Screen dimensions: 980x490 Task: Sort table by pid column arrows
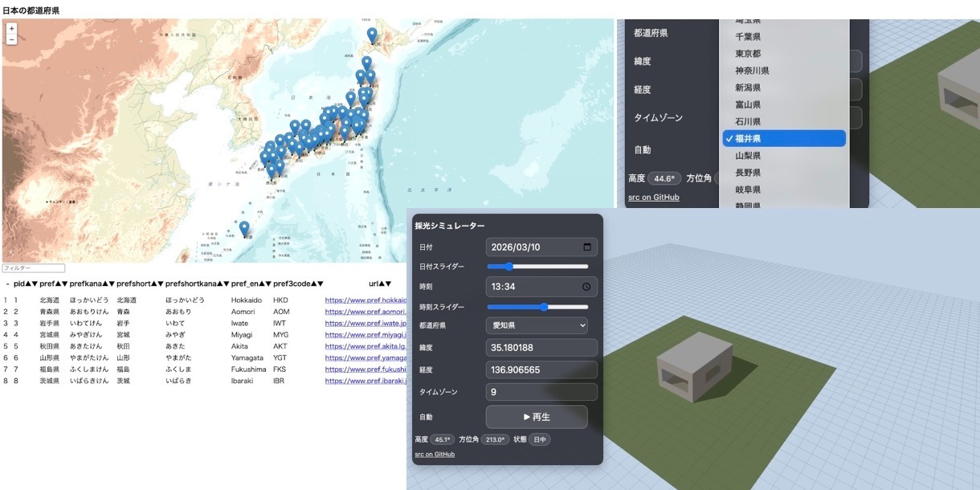[31, 284]
